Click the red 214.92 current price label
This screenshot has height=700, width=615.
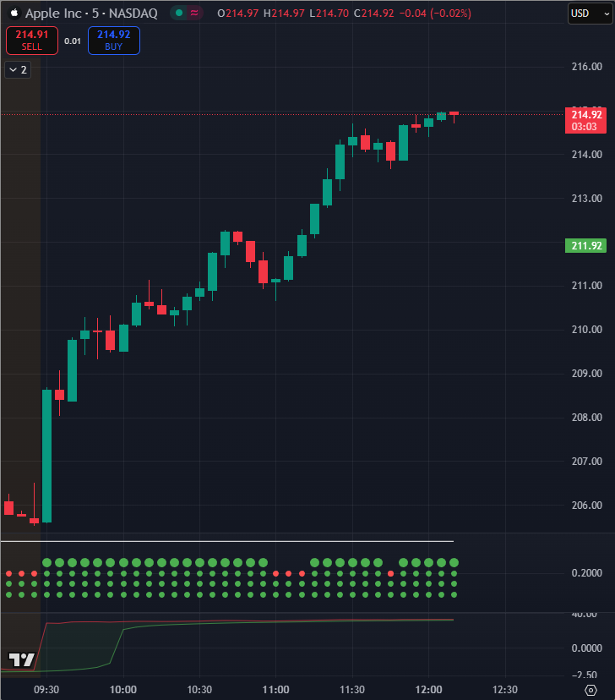tap(585, 121)
